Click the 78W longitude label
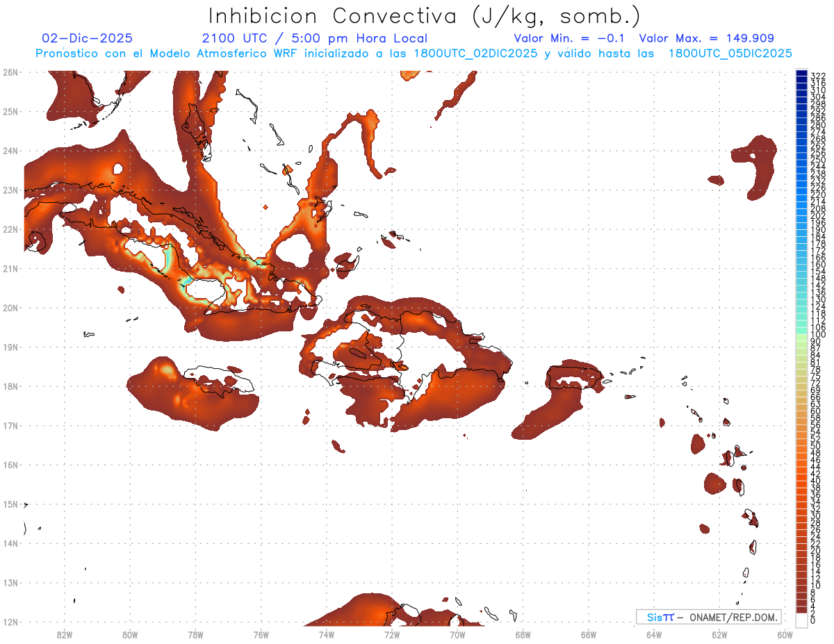 [x=195, y=634]
